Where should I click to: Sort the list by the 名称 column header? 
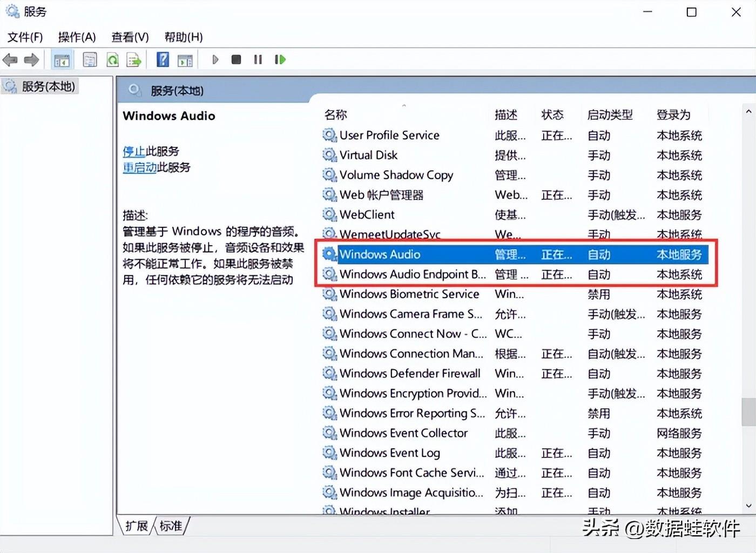336,114
